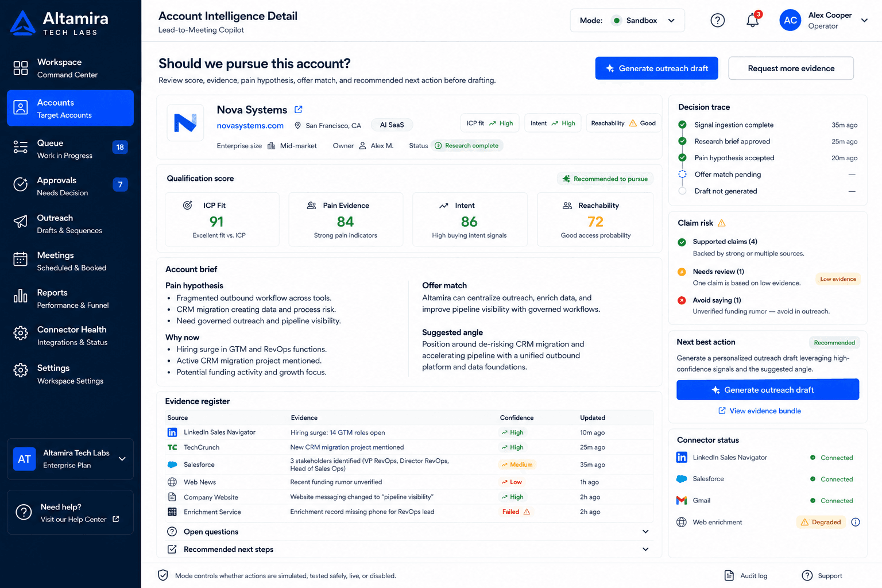Visit our Help Center link
Image resolution: width=882 pixels, height=588 pixels.
(x=80, y=520)
